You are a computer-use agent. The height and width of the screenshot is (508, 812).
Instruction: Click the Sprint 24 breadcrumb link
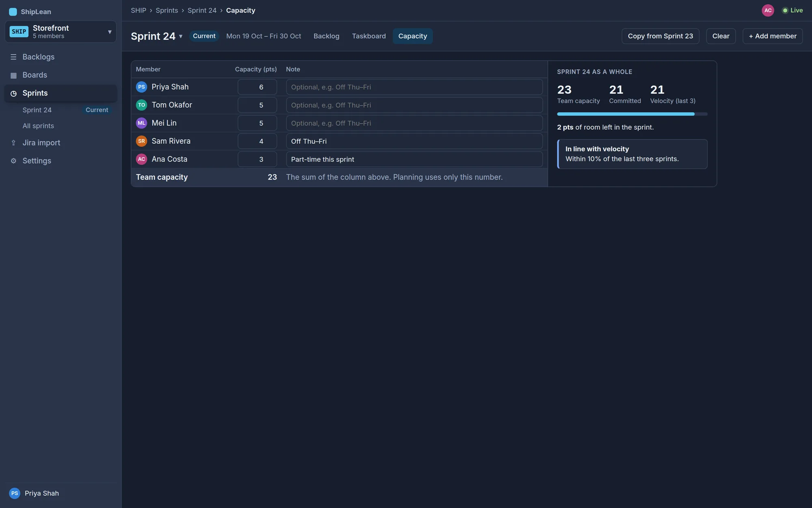pos(202,11)
